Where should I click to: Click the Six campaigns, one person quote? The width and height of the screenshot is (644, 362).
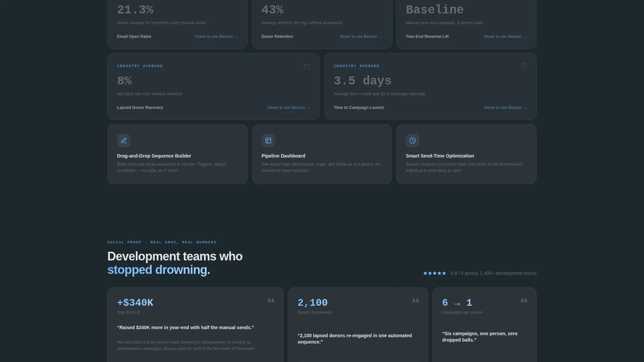[480, 337]
